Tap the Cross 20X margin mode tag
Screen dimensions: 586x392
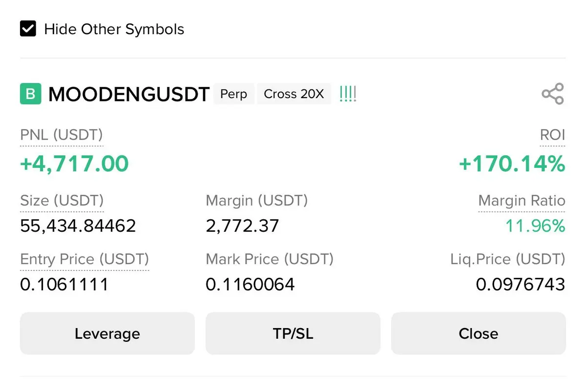click(x=294, y=94)
